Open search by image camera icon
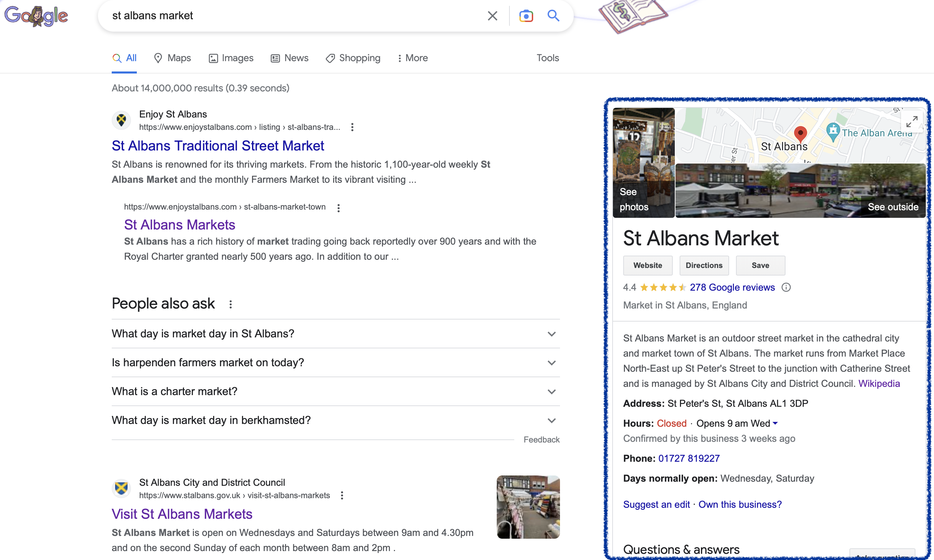Viewport: 934px width, 560px height. (526, 16)
